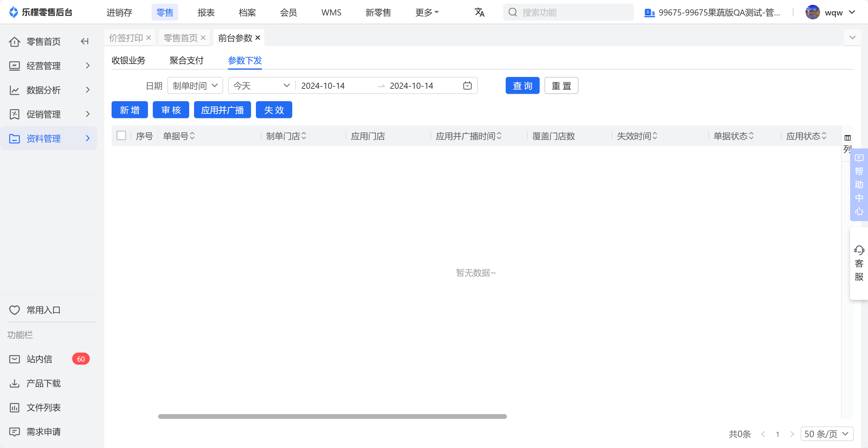Click the 失效 button

[274, 110]
